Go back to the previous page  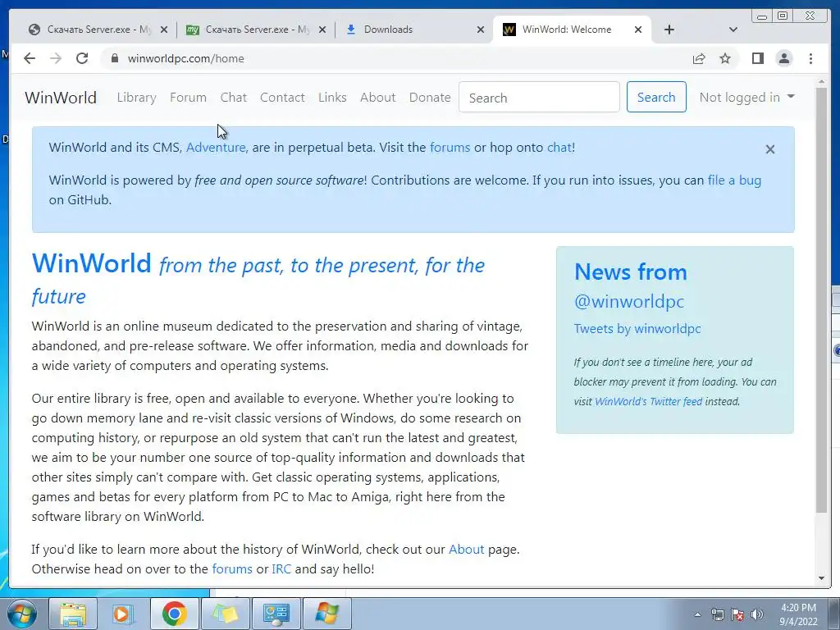tap(30, 58)
